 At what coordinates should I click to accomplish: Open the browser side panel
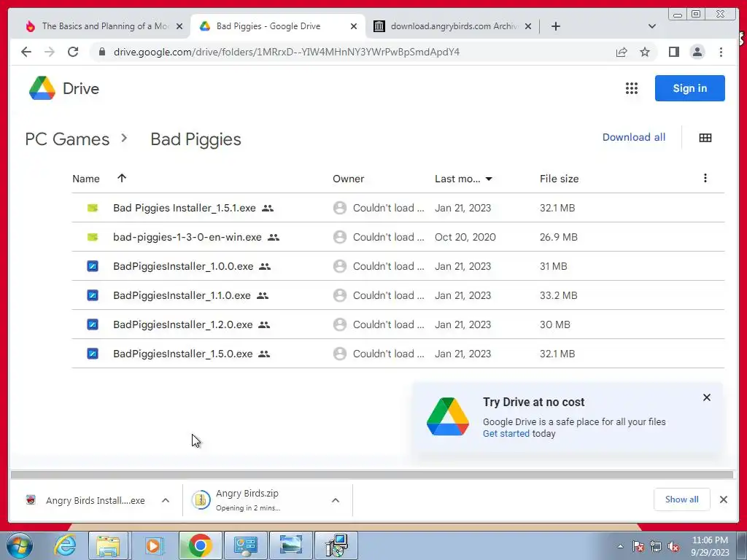coord(673,52)
